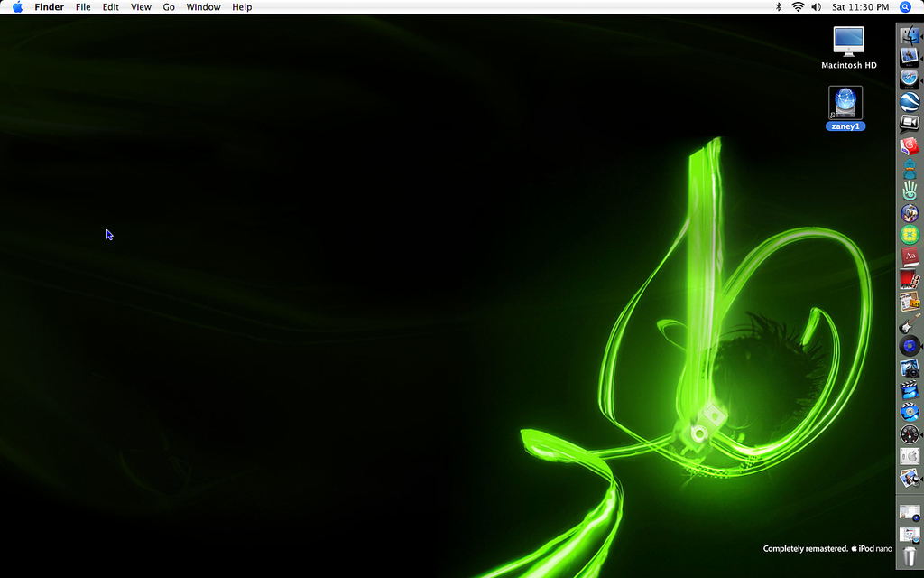The image size is (924, 578).
Task: Launch Google Earth from the Dock
Action: [910, 101]
